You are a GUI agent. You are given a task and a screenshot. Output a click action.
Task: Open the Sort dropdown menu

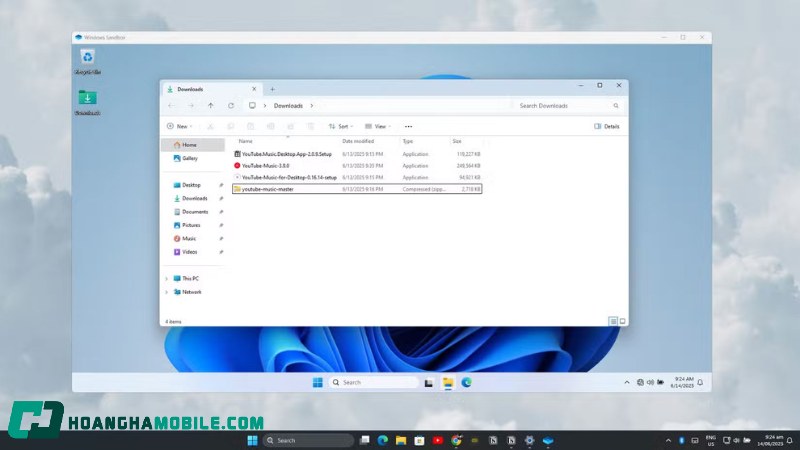(340, 127)
